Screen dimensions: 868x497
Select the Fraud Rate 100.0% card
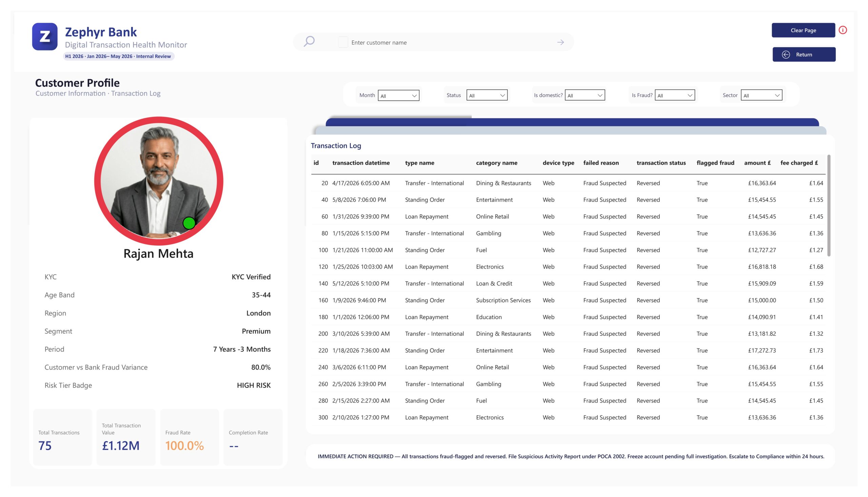click(190, 437)
